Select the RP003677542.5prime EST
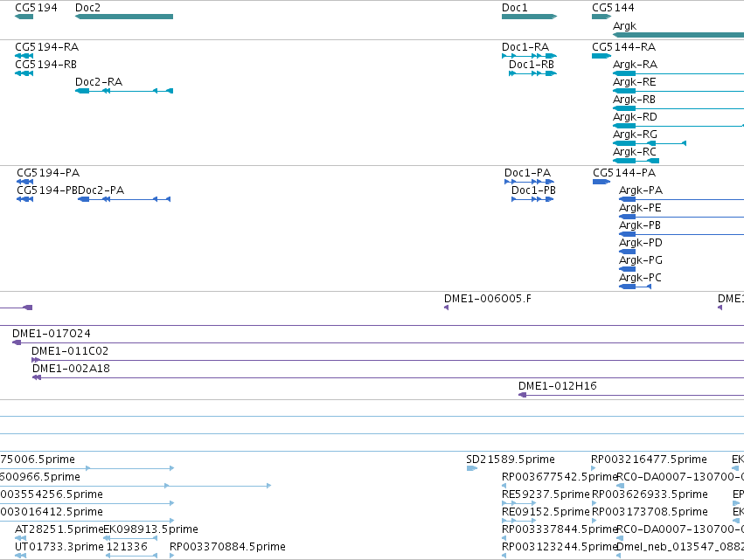744x560 pixels. pyautogui.click(x=504, y=486)
